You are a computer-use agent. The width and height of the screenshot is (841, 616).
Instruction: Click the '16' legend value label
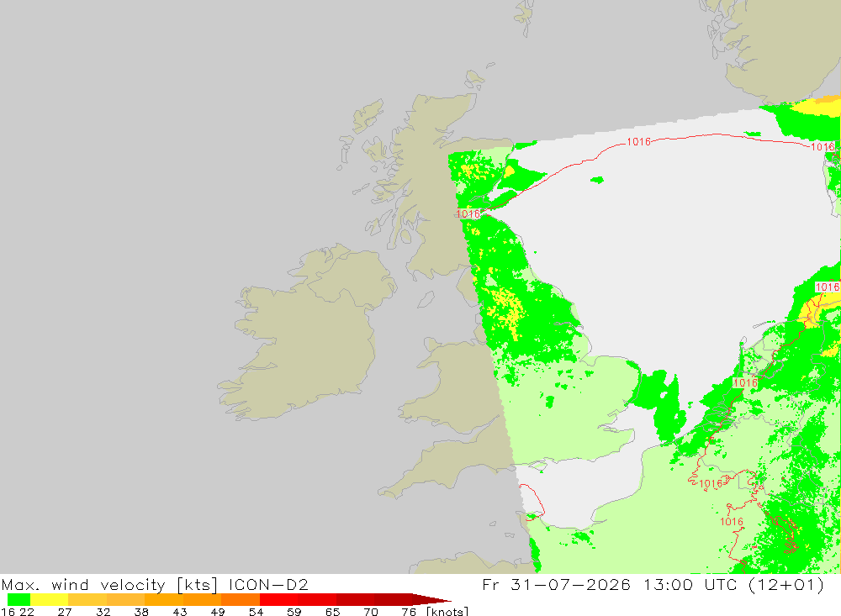click(x=8, y=612)
